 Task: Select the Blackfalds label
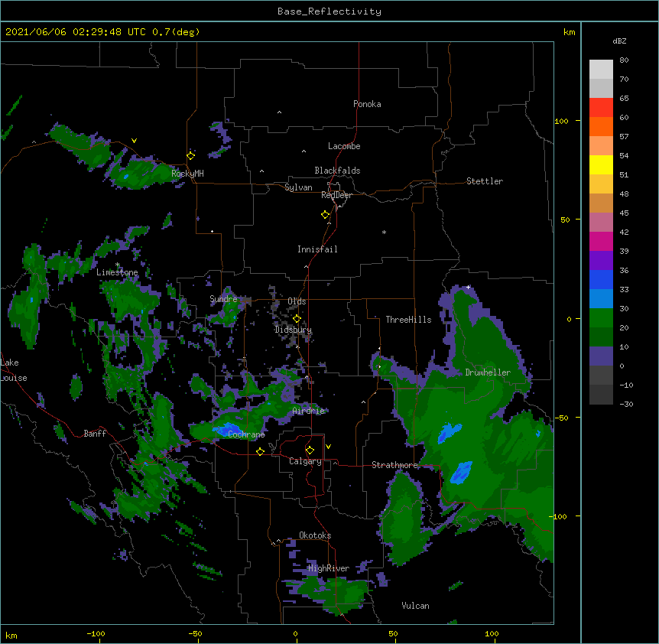tap(337, 171)
